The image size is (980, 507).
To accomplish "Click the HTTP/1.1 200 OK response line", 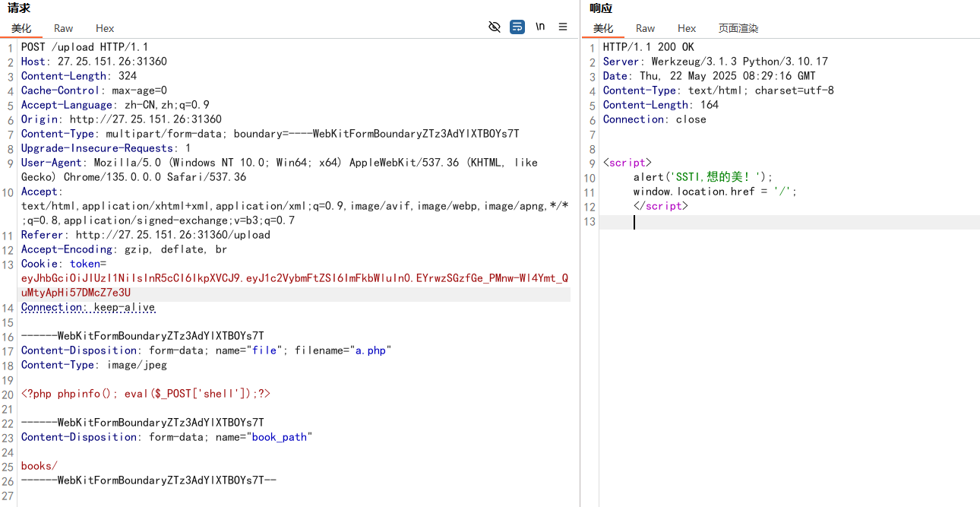I will tap(649, 47).
